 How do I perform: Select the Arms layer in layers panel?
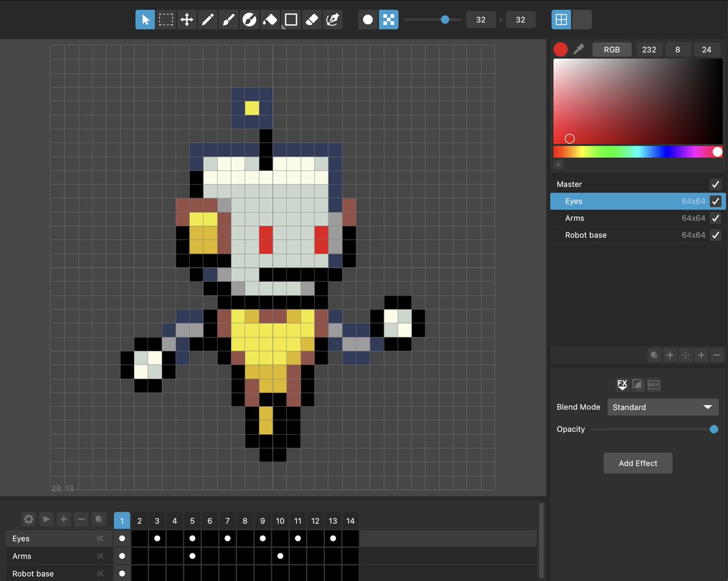(x=638, y=218)
